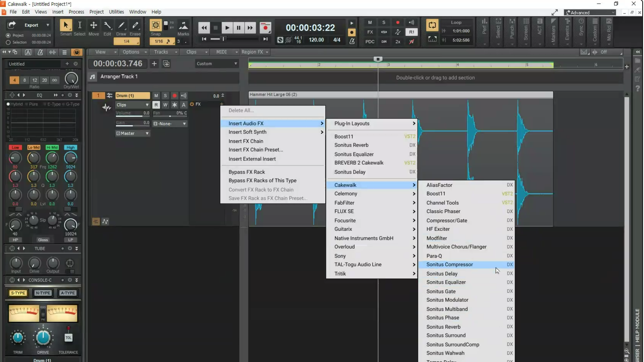Viewport: 644px width, 362px height.
Task: Solo the Drum (1) track
Action: (165, 96)
